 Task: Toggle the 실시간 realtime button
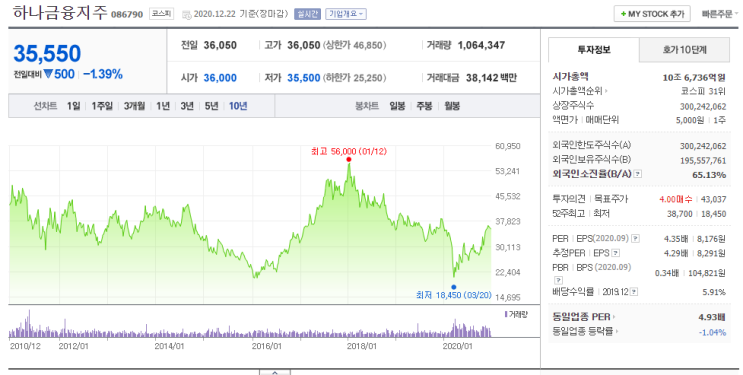[307, 14]
